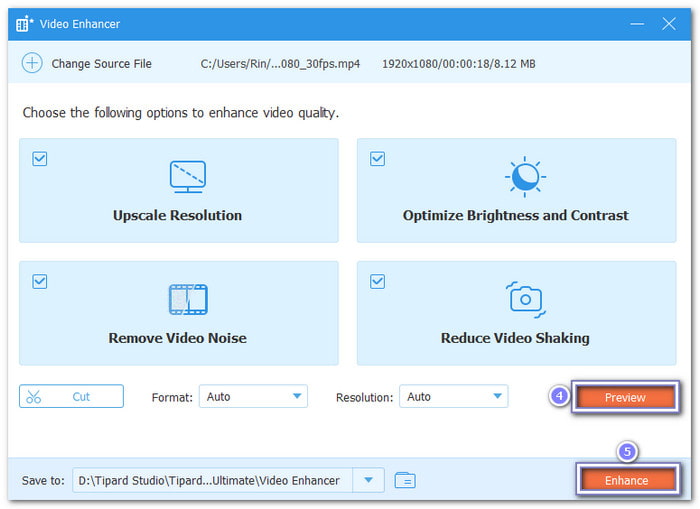Click the video info 1920x1080/00:00:18/8.12 MB

coord(458,64)
